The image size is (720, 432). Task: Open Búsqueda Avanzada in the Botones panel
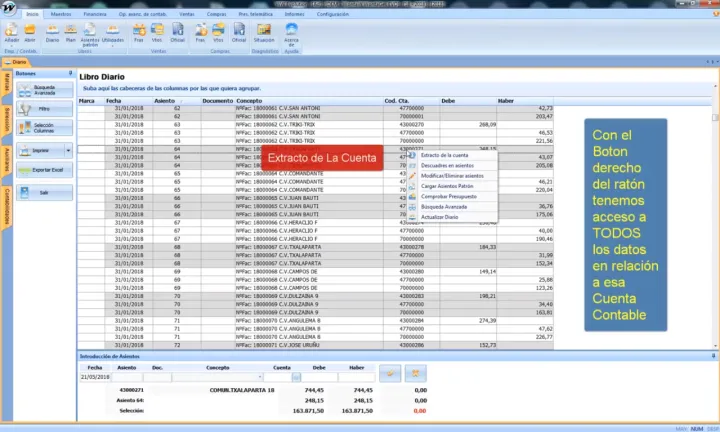point(44,90)
